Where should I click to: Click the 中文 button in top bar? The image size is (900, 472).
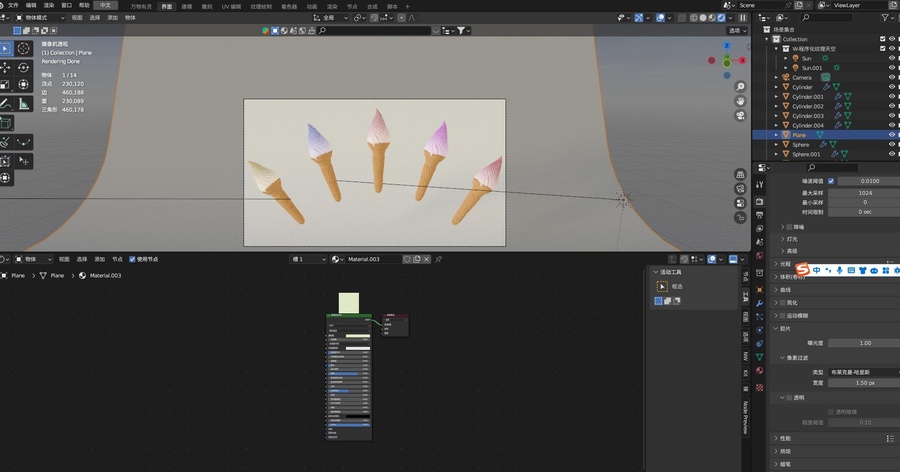coord(106,5)
